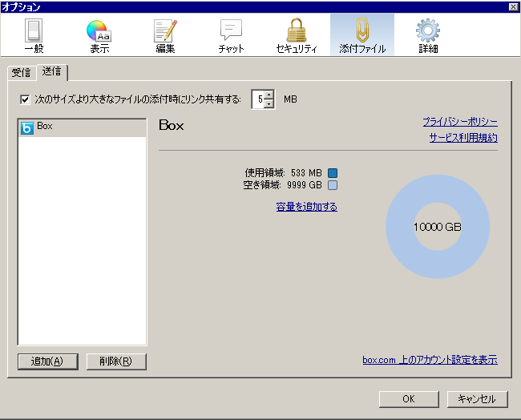Image resolution: width=521 pixels, height=420 pixels.
Task: Click the Box service heading text
Action: [172, 125]
